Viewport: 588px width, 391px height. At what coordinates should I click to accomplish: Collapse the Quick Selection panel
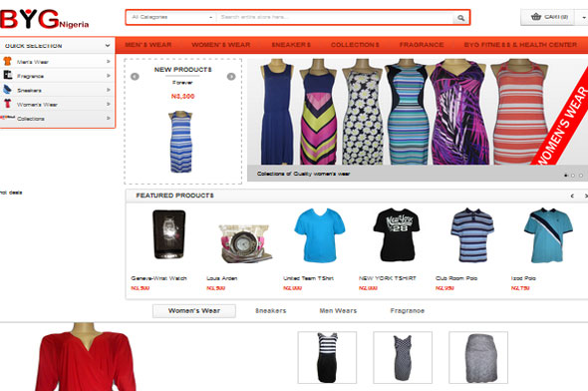[108, 46]
